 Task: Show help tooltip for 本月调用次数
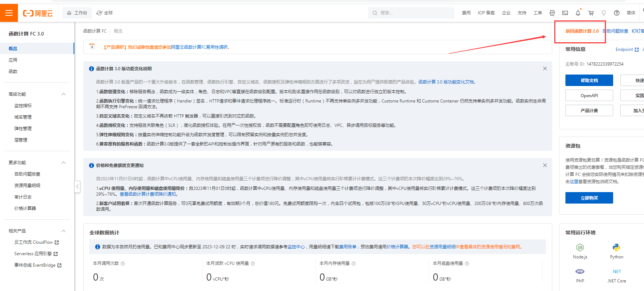pos(123,263)
